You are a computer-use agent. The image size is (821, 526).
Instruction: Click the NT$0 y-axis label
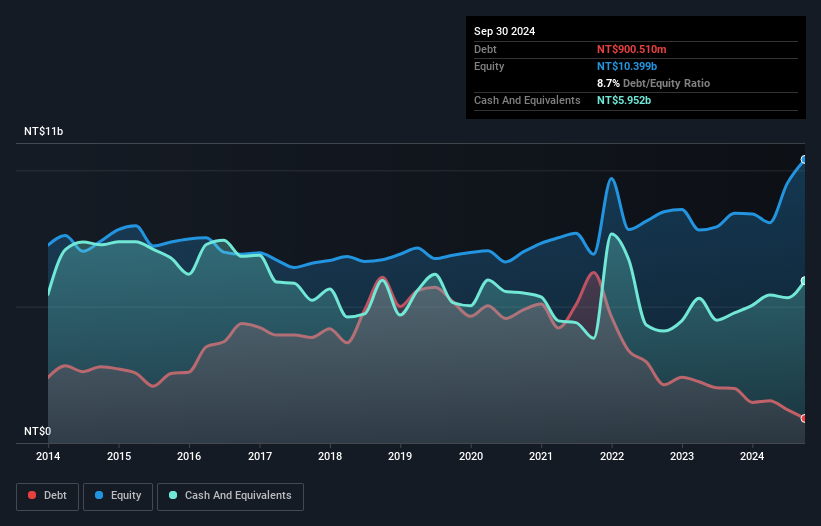coord(38,432)
